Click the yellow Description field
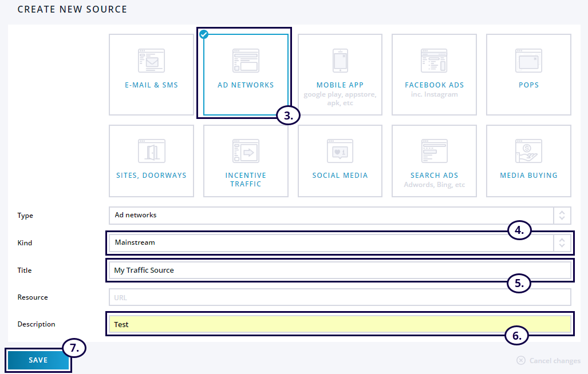This screenshot has width=588, height=374. pyautogui.click(x=339, y=324)
